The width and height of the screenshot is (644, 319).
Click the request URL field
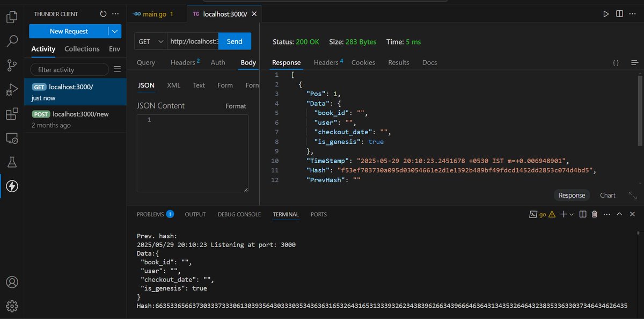[193, 41]
